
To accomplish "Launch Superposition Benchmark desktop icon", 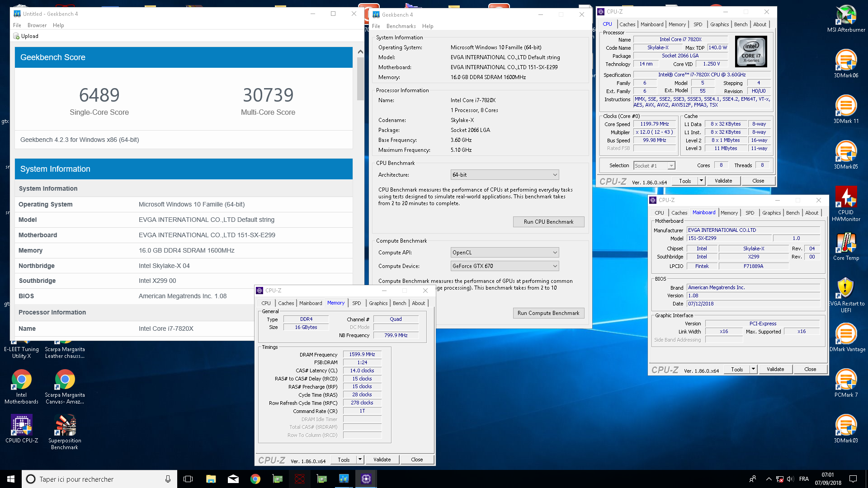I will point(65,432).
